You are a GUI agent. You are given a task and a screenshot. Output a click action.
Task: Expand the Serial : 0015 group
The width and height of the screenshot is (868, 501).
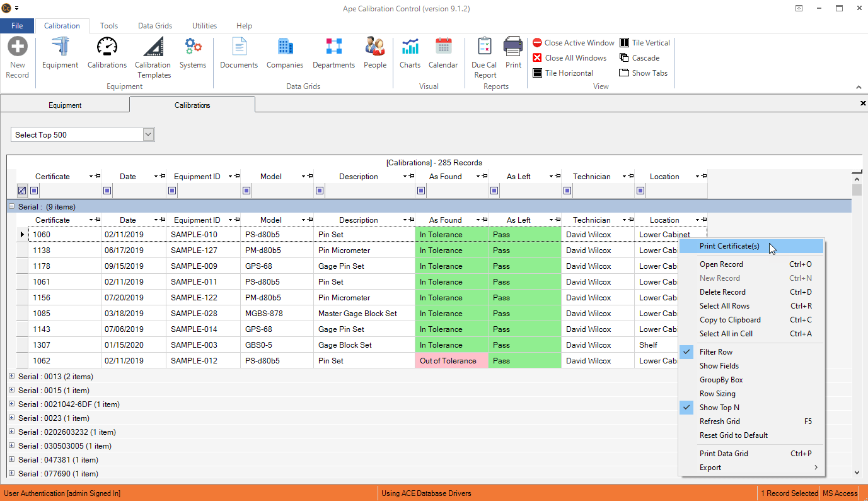click(x=11, y=390)
